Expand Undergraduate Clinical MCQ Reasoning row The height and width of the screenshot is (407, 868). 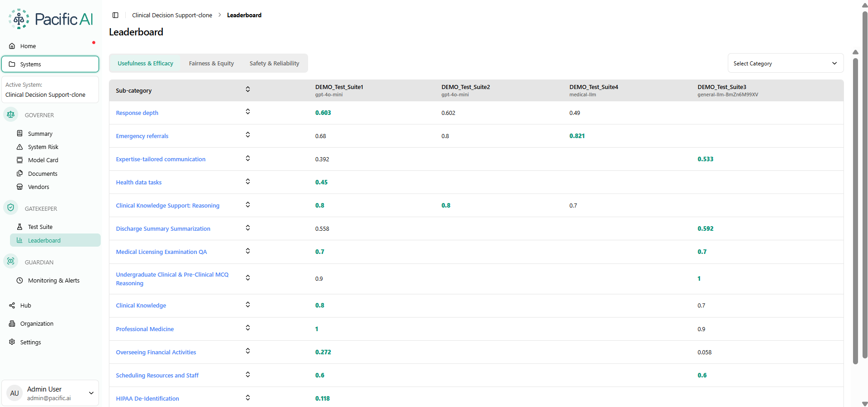click(x=248, y=278)
